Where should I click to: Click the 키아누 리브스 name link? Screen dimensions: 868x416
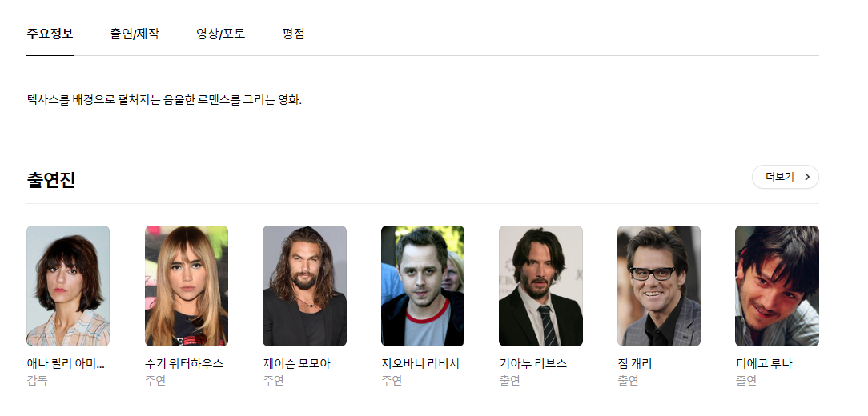click(x=532, y=364)
